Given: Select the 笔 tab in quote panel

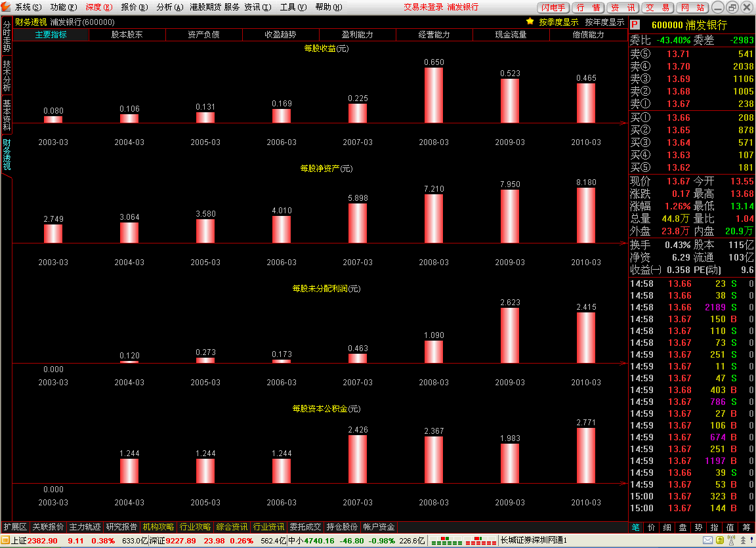Looking at the screenshot, I should pyautogui.click(x=636, y=527).
